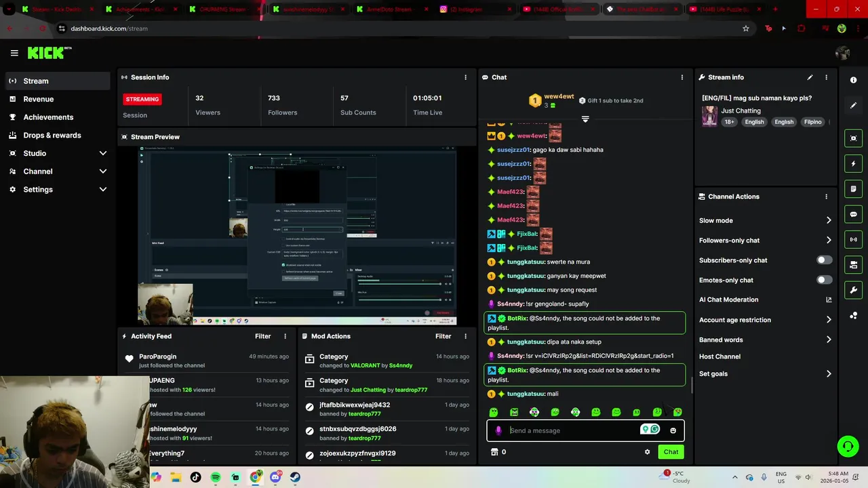Click Host Channel action
Image resolution: width=868 pixels, height=488 pixels.
[x=719, y=357]
